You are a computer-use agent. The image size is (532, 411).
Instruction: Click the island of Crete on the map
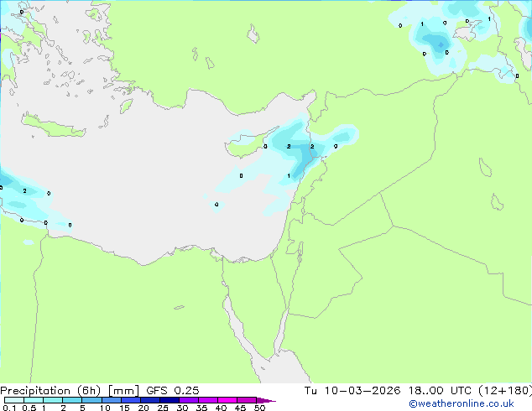tap(54, 126)
